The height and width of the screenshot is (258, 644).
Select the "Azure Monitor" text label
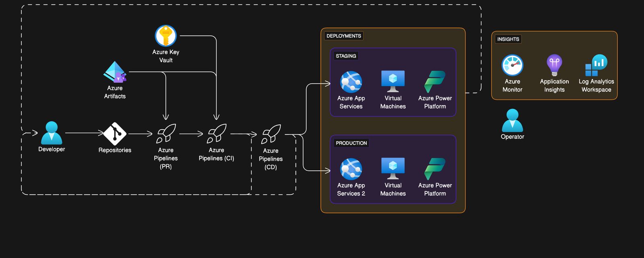[512, 86]
